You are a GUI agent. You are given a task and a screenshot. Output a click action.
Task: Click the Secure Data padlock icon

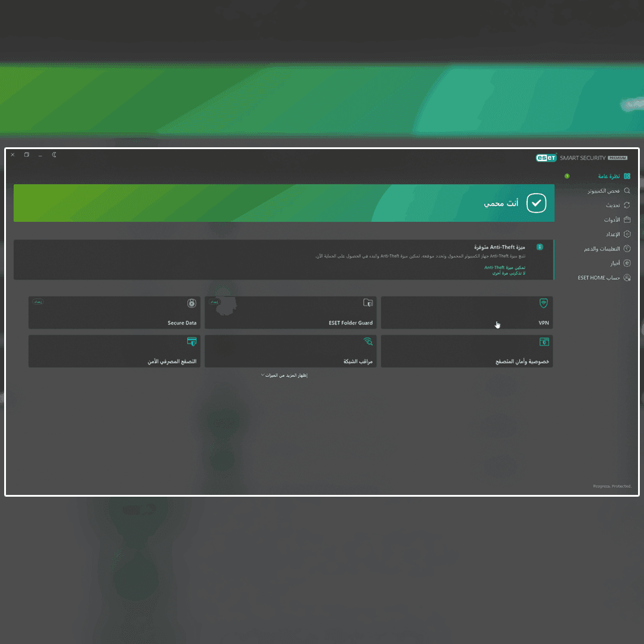point(191,303)
